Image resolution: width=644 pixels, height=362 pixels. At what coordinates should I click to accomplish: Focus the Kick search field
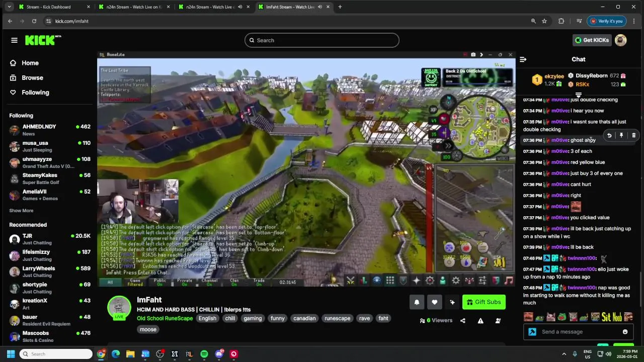[x=322, y=40]
